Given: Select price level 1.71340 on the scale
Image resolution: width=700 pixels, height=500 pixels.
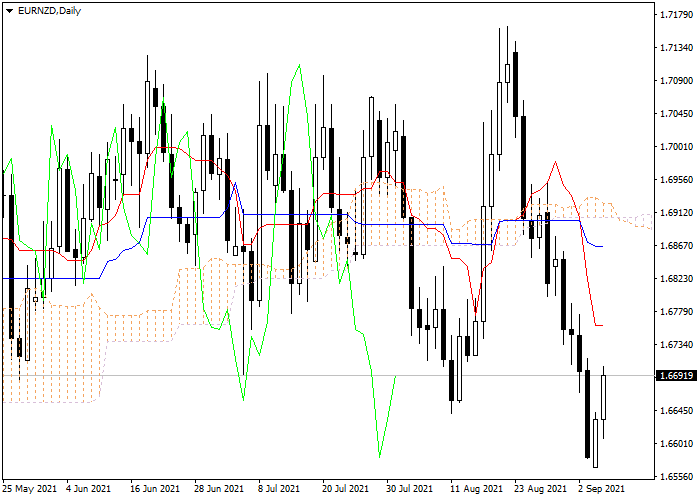Looking at the screenshot, I should click(x=677, y=48).
